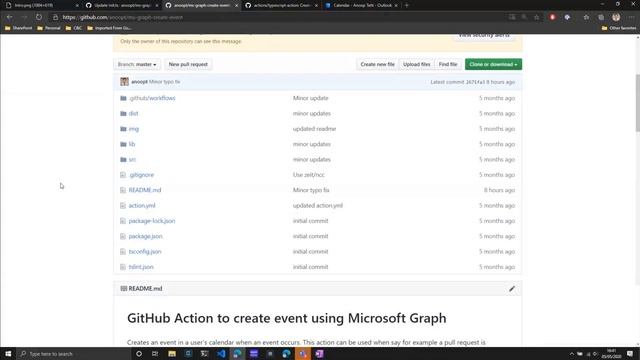
Task: Switch to Calendar Outlook tab
Action: [x=361, y=5]
